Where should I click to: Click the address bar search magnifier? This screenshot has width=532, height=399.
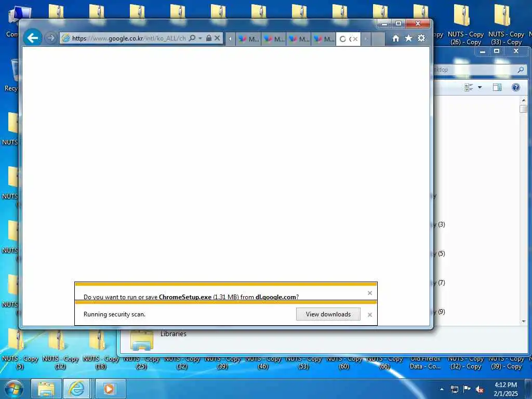[192, 38]
